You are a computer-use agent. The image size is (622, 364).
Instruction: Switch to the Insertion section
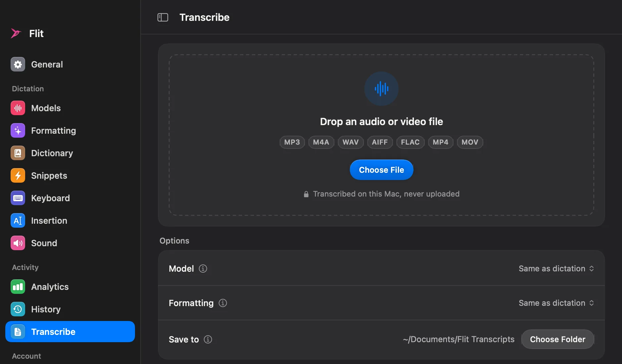click(70, 220)
